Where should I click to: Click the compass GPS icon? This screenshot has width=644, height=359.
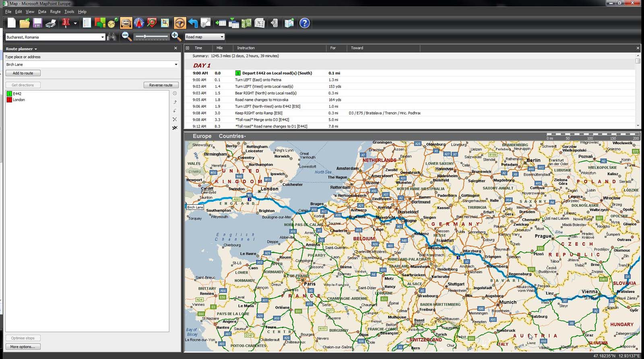(139, 23)
